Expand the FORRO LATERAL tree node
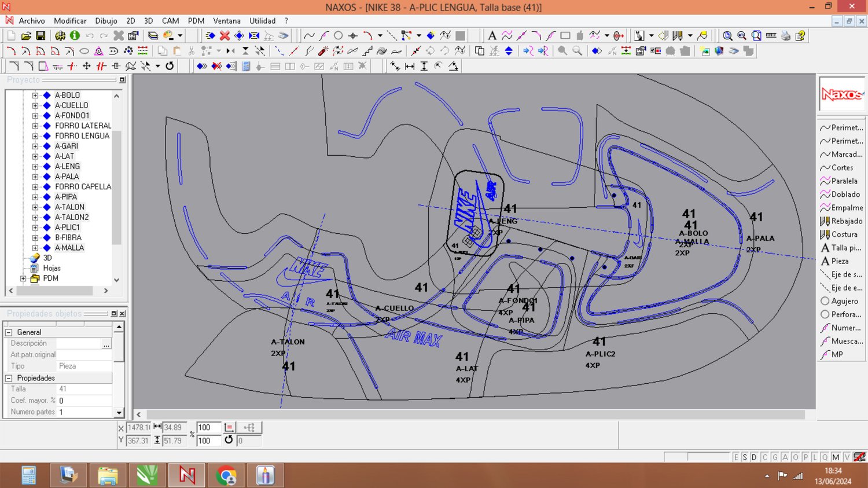 [x=35, y=126]
